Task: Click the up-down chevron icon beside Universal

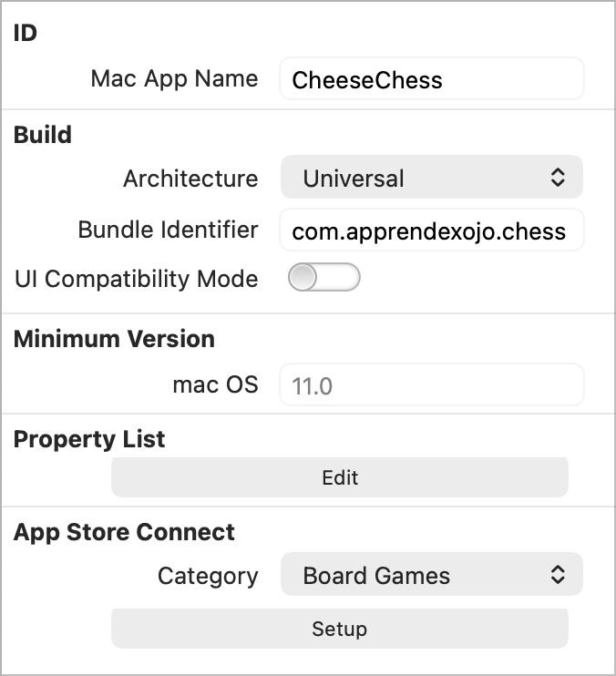Action: pyautogui.click(x=558, y=179)
